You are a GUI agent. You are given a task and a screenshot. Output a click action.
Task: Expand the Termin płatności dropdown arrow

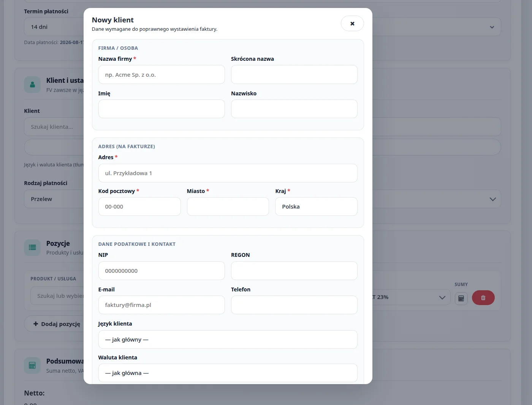[x=492, y=27]
